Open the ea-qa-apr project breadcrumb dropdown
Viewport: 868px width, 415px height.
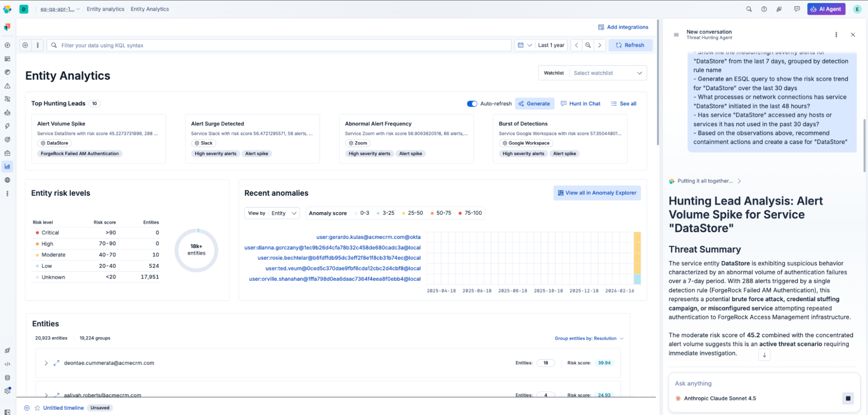[60, 9]
